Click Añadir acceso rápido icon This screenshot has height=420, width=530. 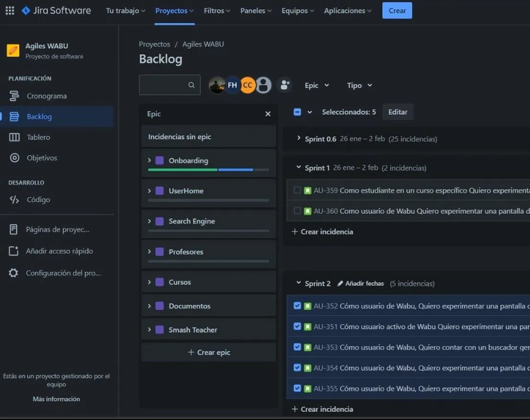tap(13, 251)
